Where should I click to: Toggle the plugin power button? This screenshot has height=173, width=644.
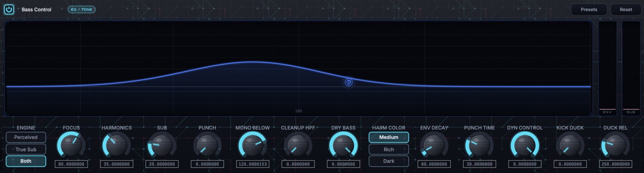pos(9,9)
